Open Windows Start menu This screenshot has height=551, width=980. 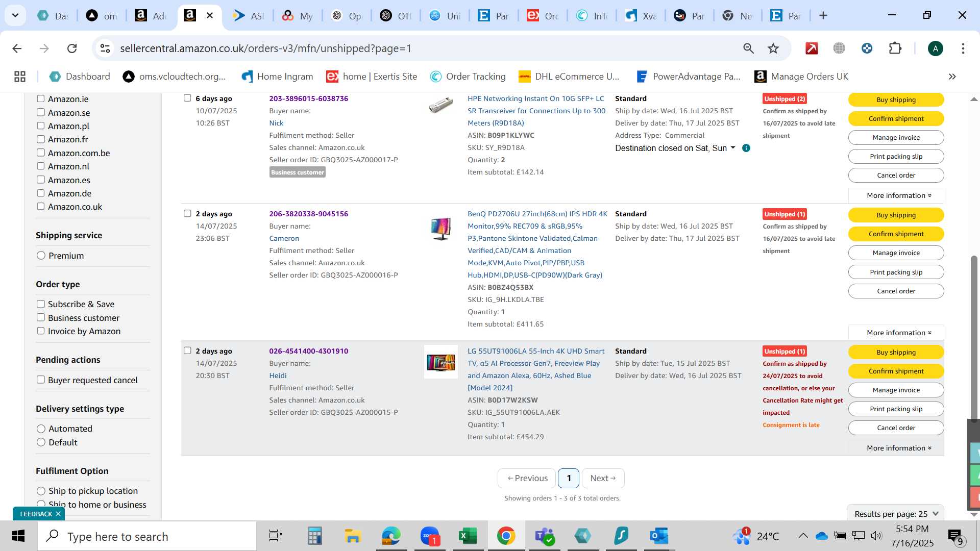coord(18,536)
